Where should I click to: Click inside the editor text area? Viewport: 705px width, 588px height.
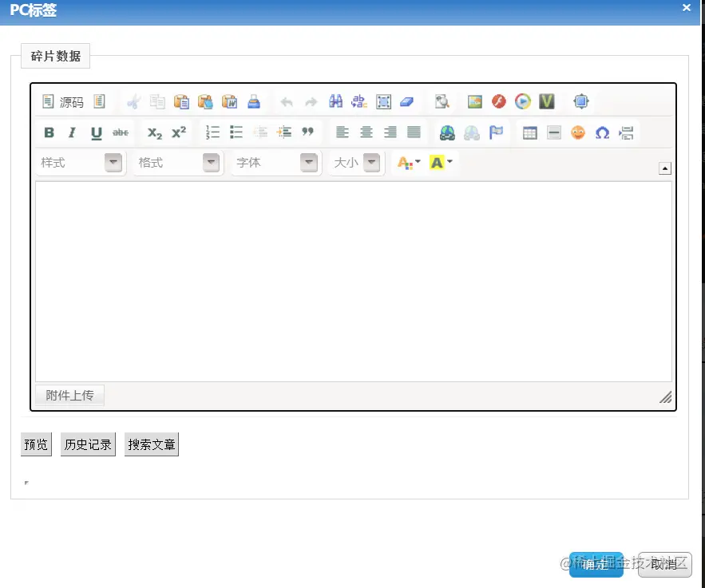point(354,282)
